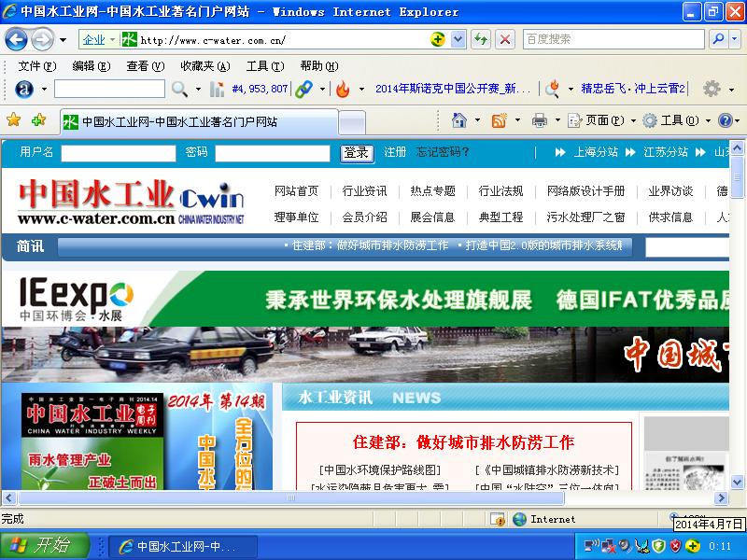Click the 用户名 username input field

tap(119, 153)
